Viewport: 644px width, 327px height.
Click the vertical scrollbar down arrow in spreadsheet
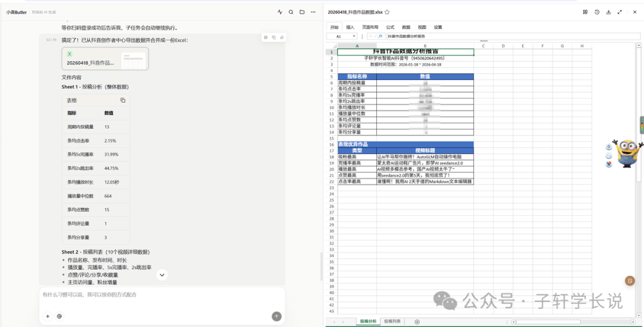click(x=638, y=316)
